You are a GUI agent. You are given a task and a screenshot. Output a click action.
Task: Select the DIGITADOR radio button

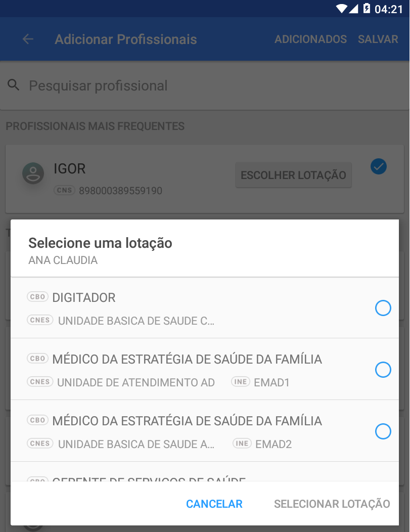(x=383, y=308)
